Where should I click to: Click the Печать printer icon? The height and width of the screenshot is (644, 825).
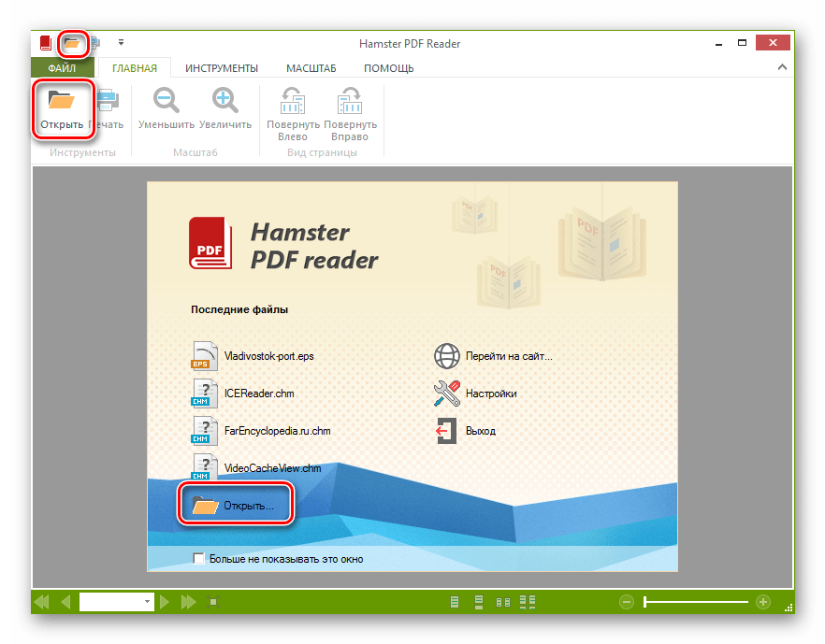click(x=108, y=101)
